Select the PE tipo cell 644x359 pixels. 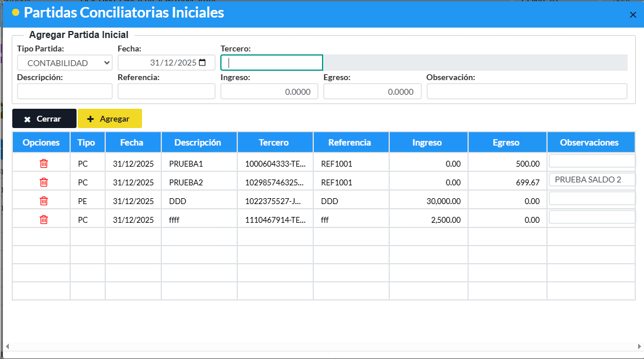point(88,201)
